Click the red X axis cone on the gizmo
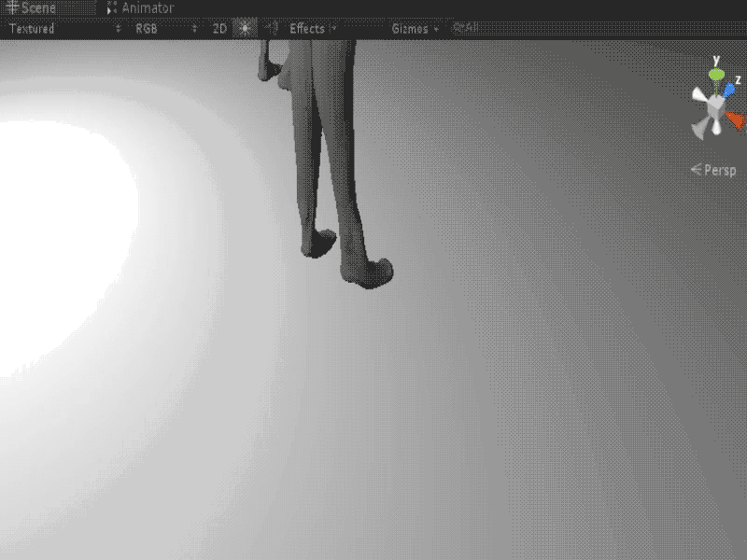This screenshot has width=747, height=560. coord(734,119)
